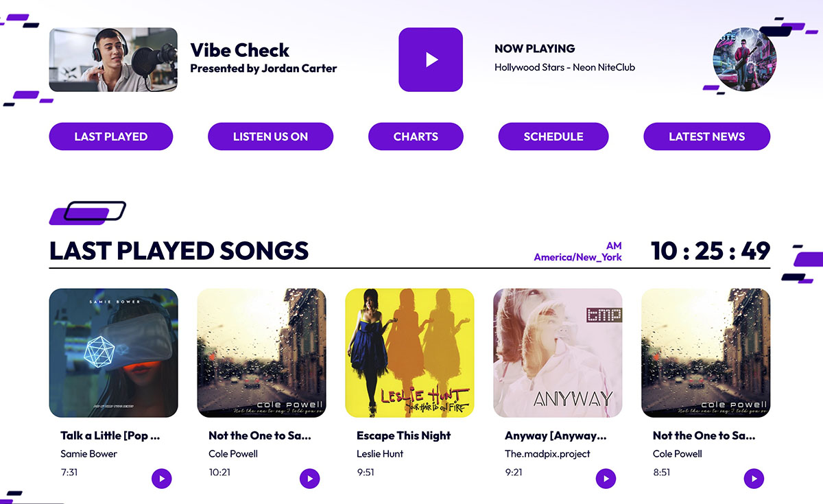Open the circular now-playing album artwork
Image resolution: width=823 pixels, height=504 pixels.
[x=745, y=60]
